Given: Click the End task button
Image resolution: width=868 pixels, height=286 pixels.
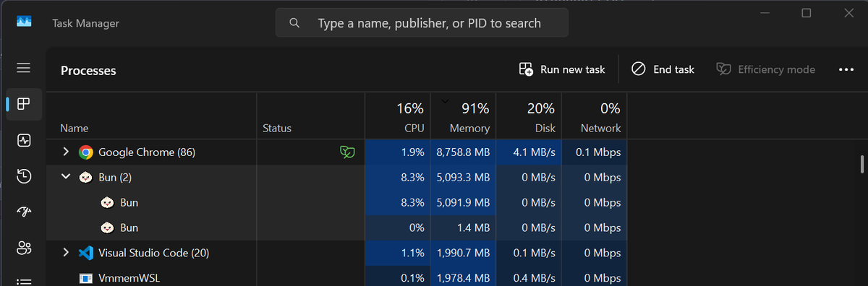Looking at the screenshot, I should pyautogui.click(x=663, y=69).
